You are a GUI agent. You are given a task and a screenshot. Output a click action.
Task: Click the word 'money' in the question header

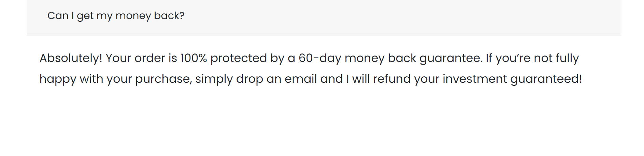133,16
